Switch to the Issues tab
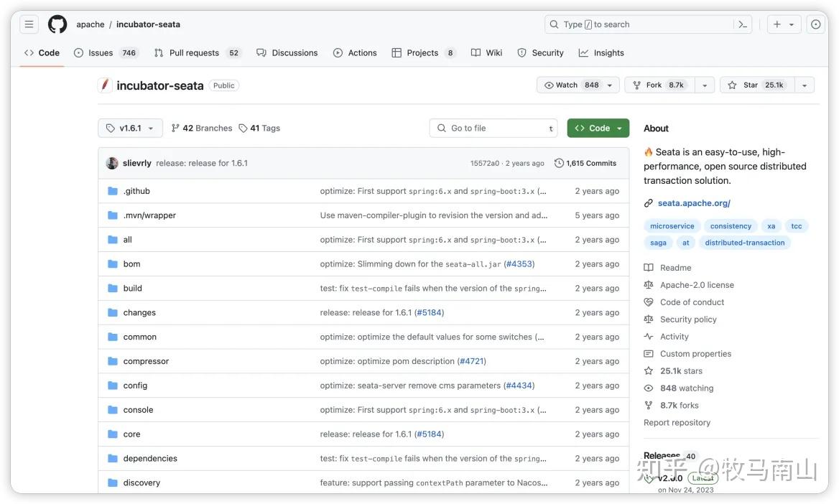 [x=106, y=52]
